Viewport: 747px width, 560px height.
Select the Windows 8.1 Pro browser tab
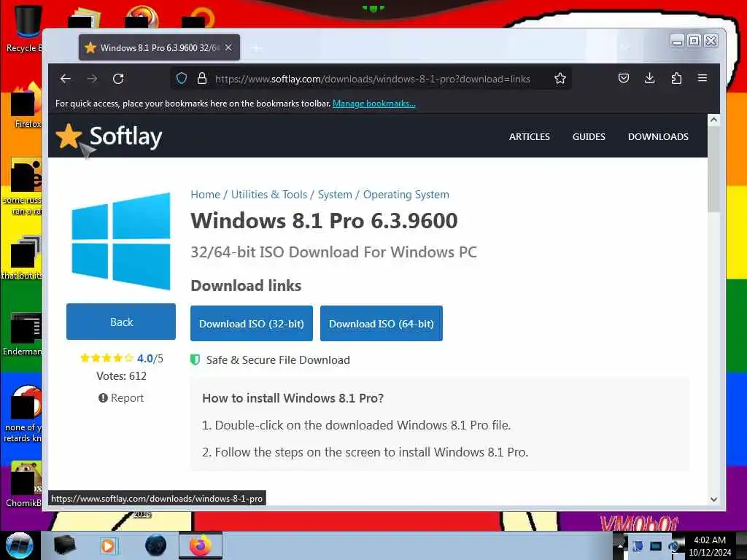160,47
